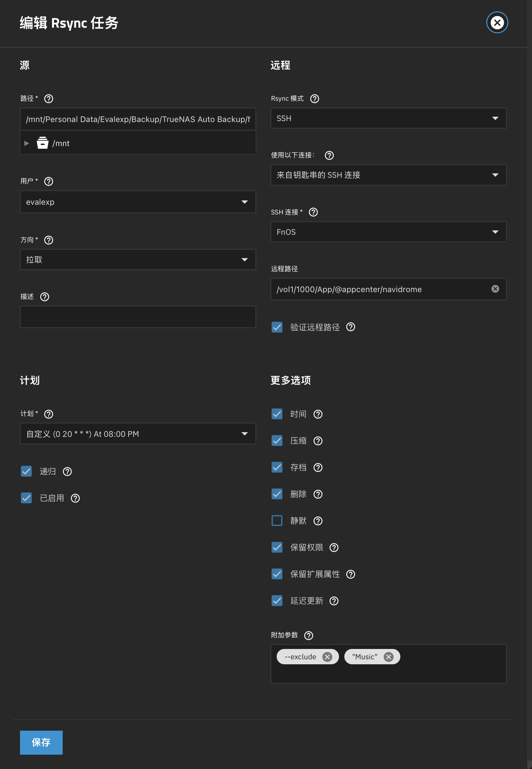Viewport: 532px width, 769px height.
Task: Click into the 描述 text field
Action: pyautogui.click(x=138, y=317)
